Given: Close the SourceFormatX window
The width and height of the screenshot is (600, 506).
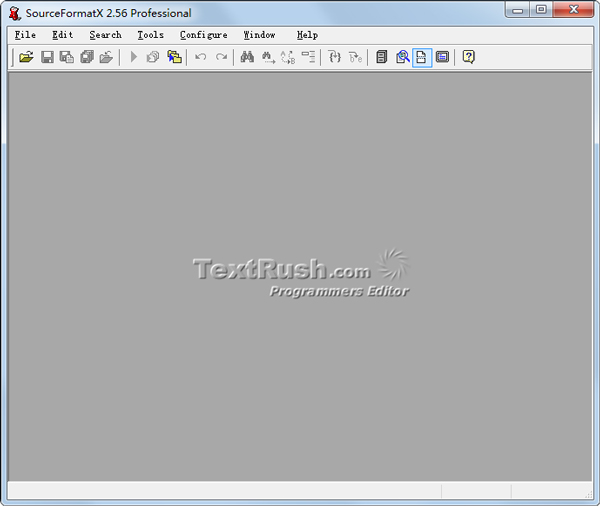Looking at the screenshot, I should click(x=574, y=10).
